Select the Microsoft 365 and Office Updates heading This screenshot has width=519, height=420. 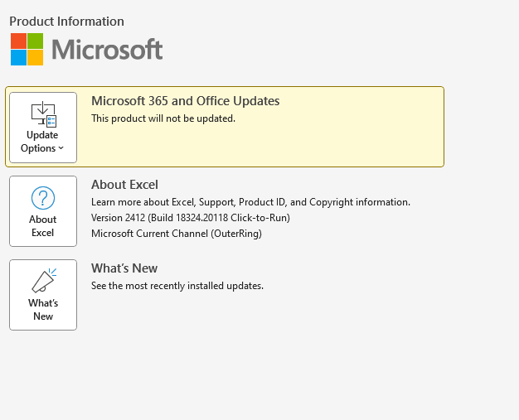[x=186, y=101]
